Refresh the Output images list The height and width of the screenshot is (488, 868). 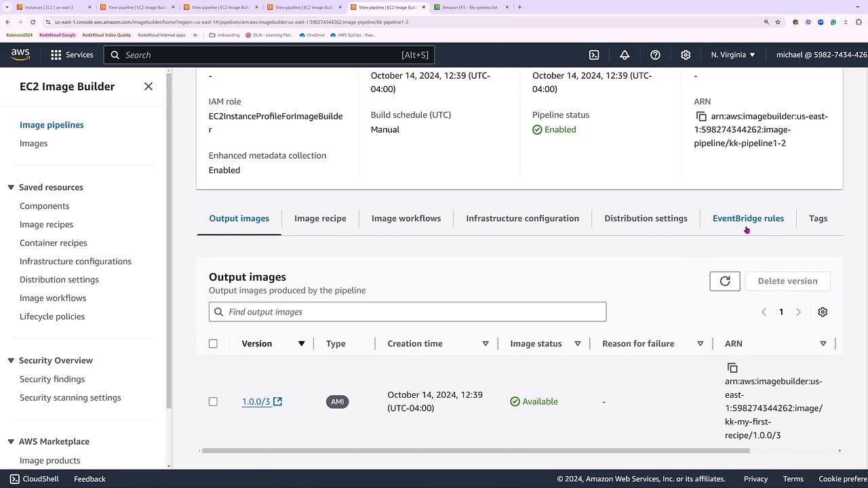pos(725,281)
